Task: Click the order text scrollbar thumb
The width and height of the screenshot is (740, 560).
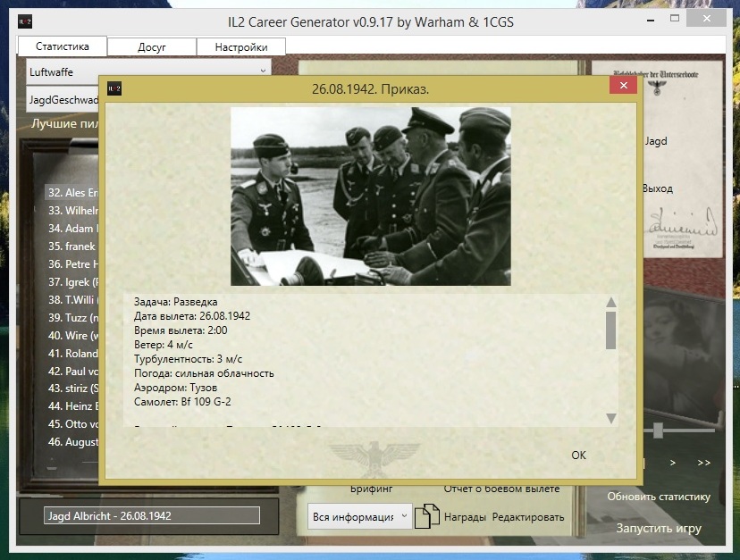Action: (x=610, y=330)
